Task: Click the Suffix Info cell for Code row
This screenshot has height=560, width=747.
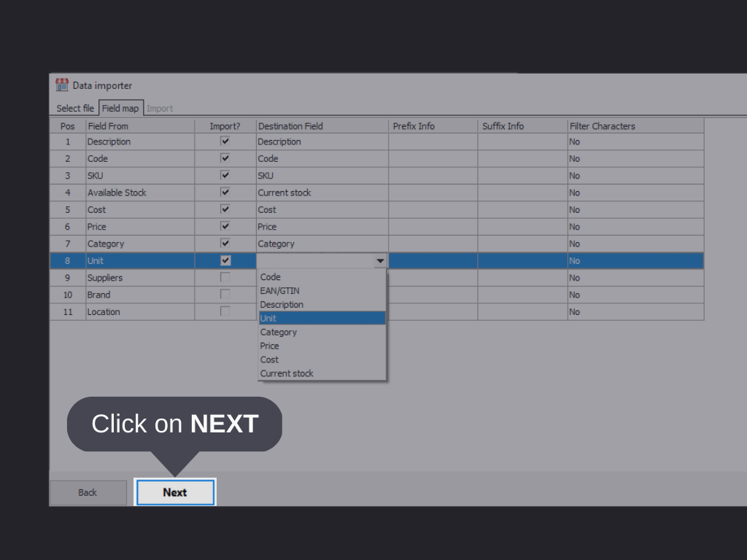Action: click(x=522, y=158)
